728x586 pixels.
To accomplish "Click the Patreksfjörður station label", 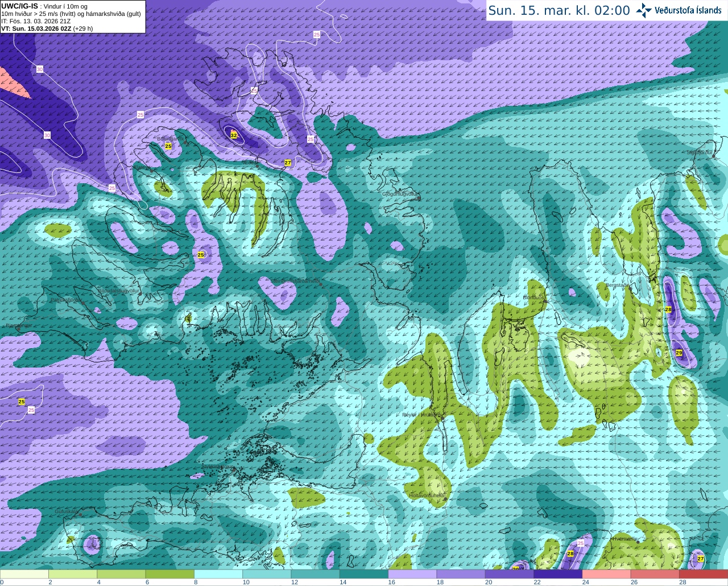I will 66,299.
